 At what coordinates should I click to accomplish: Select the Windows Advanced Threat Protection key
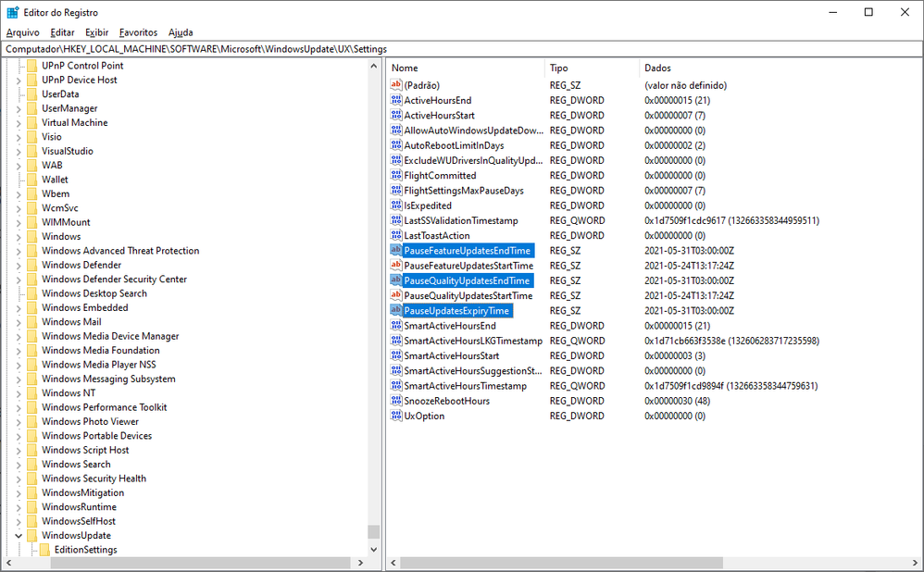pyautogui.click(x=120, y=250)
